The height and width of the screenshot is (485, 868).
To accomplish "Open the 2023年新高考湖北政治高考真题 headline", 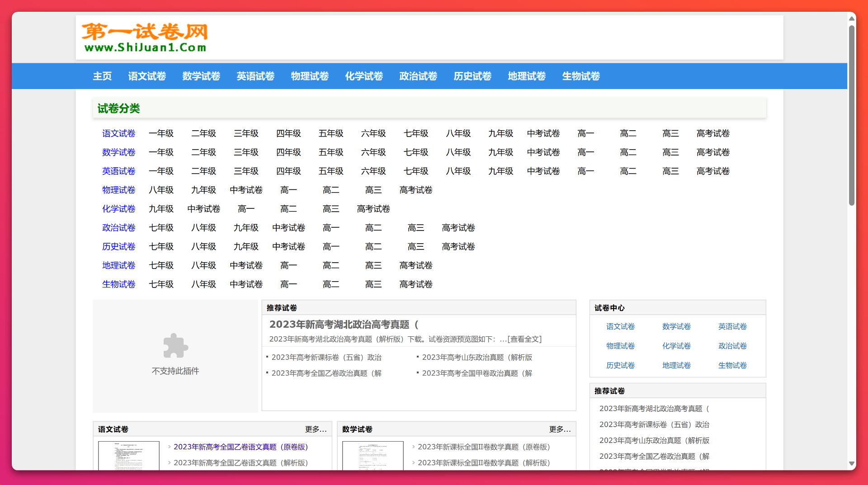I will [344, 325].
